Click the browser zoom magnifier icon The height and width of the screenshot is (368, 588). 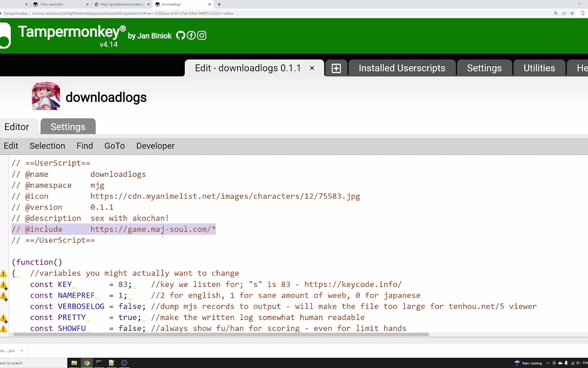point(556,13)
